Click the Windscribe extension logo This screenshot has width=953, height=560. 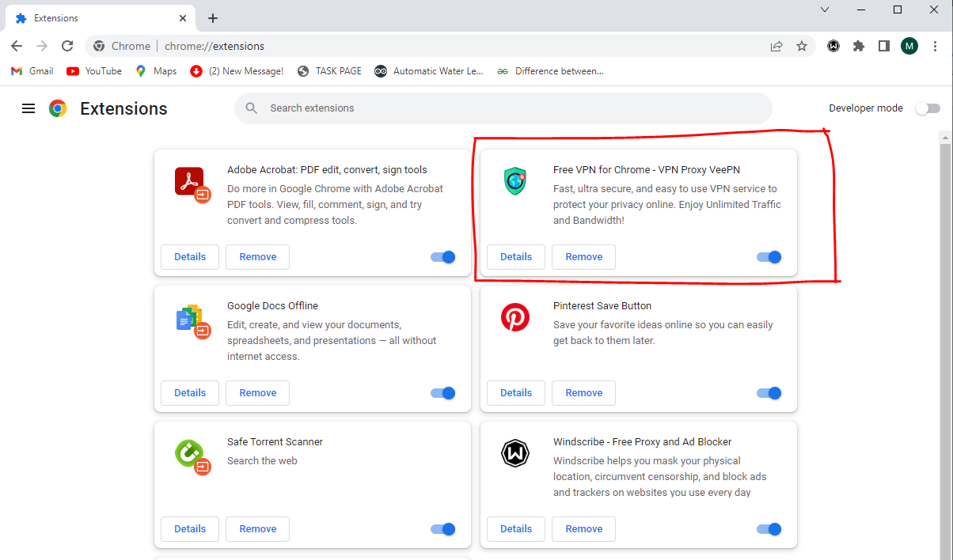(515, 453)
